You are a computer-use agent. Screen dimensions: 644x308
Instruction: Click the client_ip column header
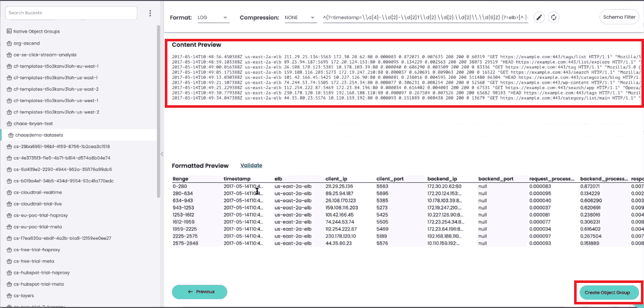337,179
